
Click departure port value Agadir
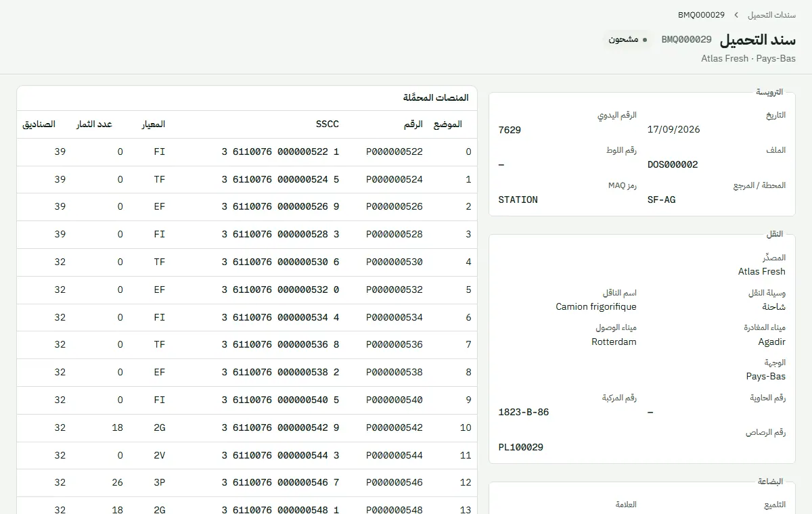[x=772, y=342]
